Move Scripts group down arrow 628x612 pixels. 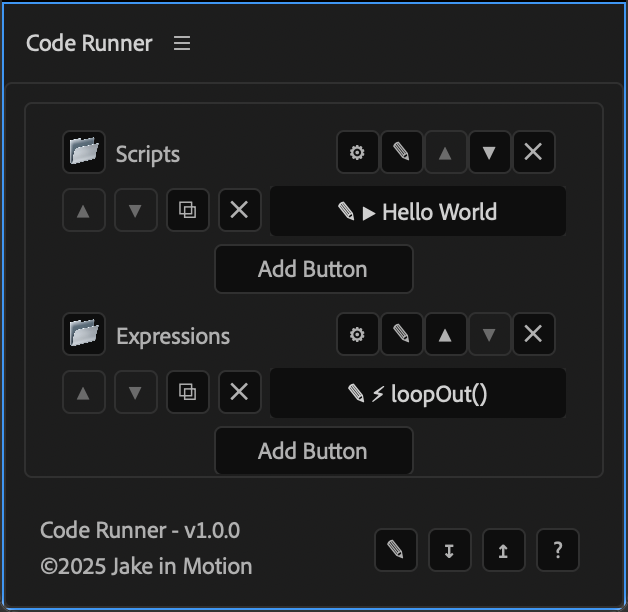click(489, 152)
